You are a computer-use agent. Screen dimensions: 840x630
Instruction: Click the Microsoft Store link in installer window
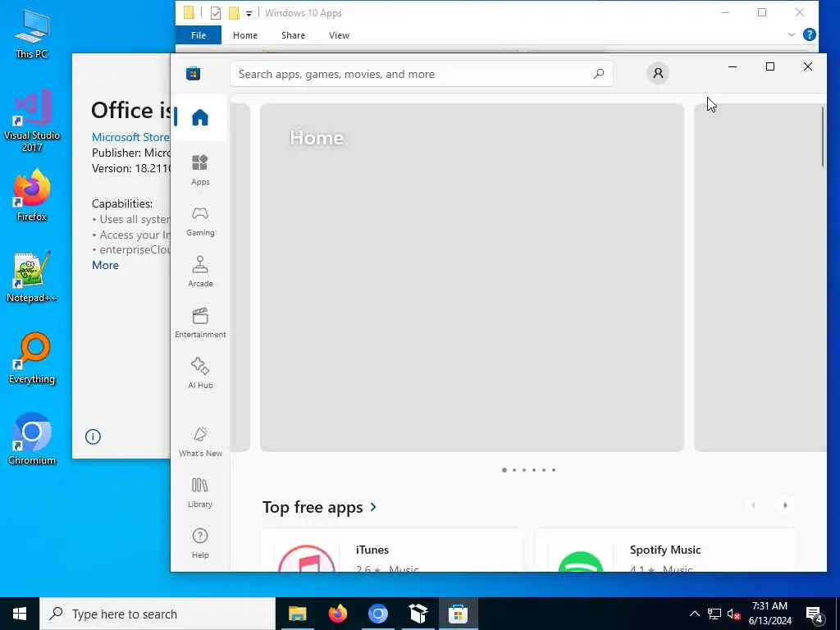(130, 137)
